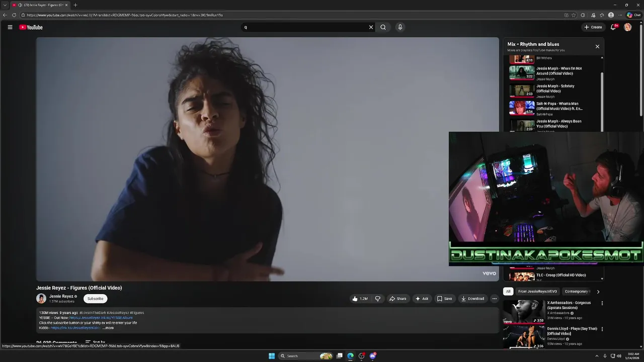Select the From JessieReyezVEVO chip
644x362 pixels.
coord(537,292)
